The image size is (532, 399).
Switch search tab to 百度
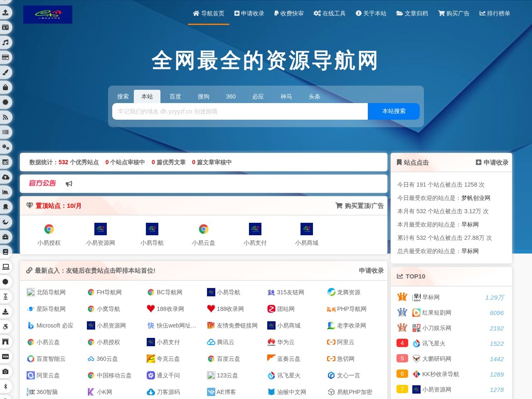click(175, 96)
